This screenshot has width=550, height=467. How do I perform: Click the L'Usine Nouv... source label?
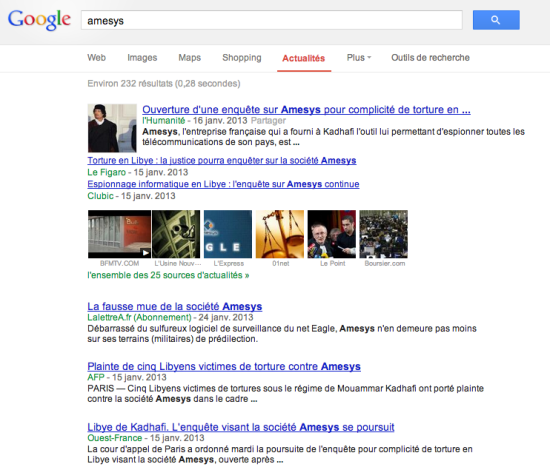point(177,263)
